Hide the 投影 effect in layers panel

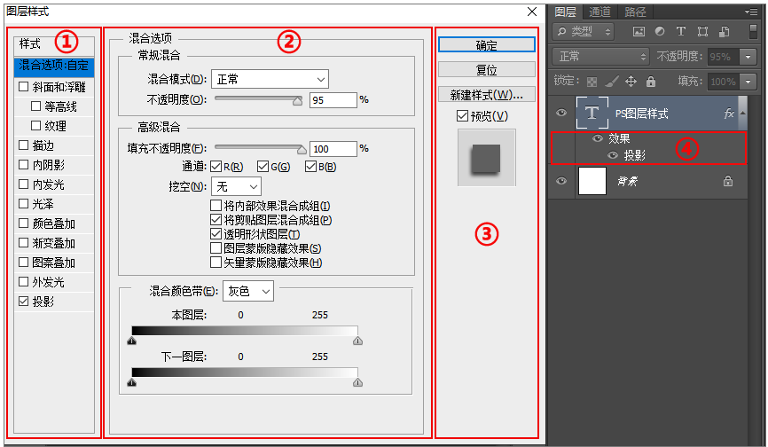pyautogui.click(x=613, y=156)
